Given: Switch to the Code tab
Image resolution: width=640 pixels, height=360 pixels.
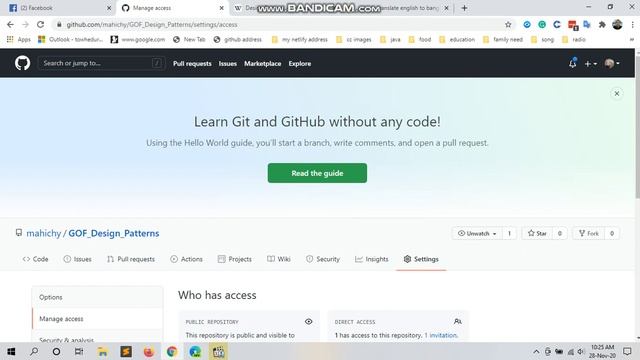Looking at the screenshot, I should [36, 259].
